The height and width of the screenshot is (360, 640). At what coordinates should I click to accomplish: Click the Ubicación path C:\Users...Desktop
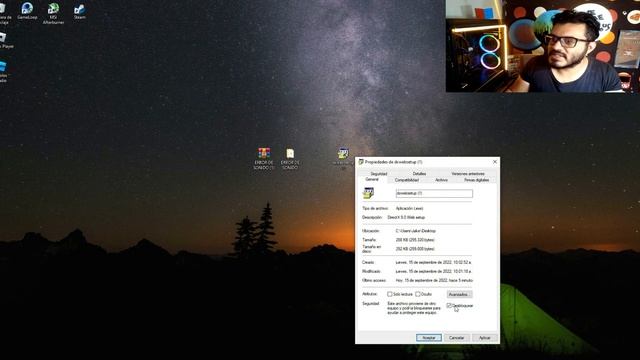coord(416,231)
